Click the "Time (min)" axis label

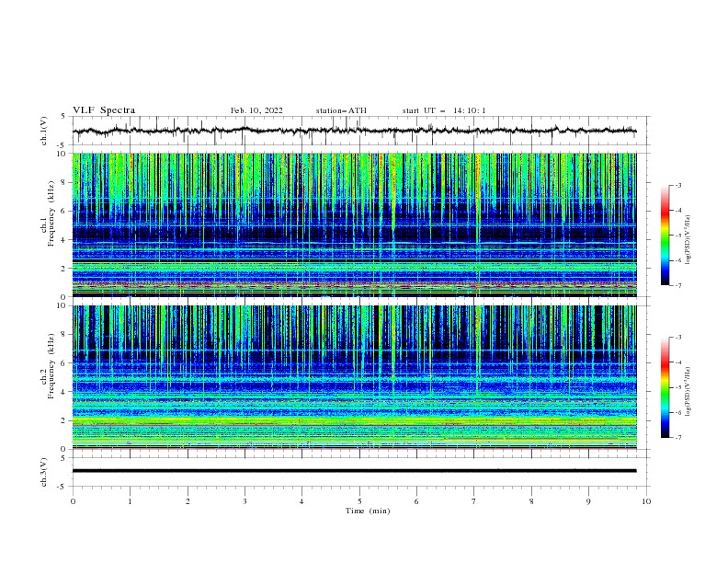point(368,511)
